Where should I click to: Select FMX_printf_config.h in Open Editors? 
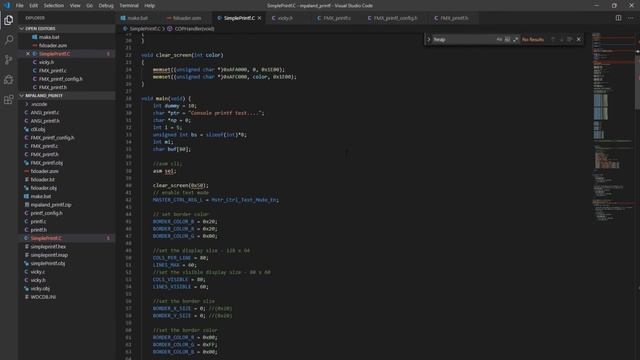point(60,79)
